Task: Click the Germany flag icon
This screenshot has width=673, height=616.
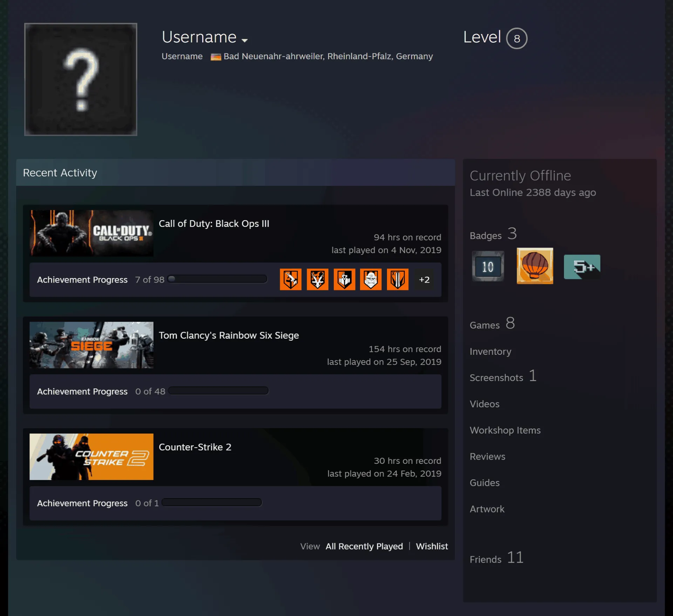Action: coord(216,57)
